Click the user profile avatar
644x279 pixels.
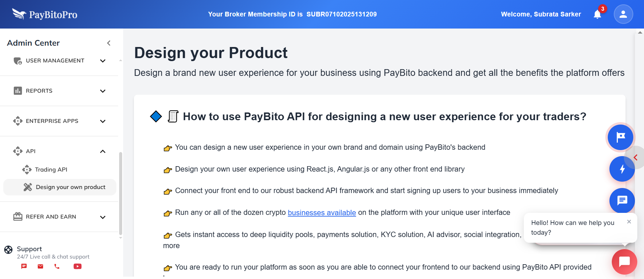(x=623, y=14)
